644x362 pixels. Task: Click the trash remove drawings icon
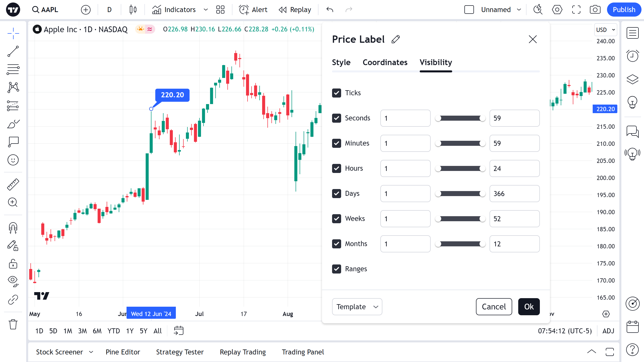click(x=13, y=324)
